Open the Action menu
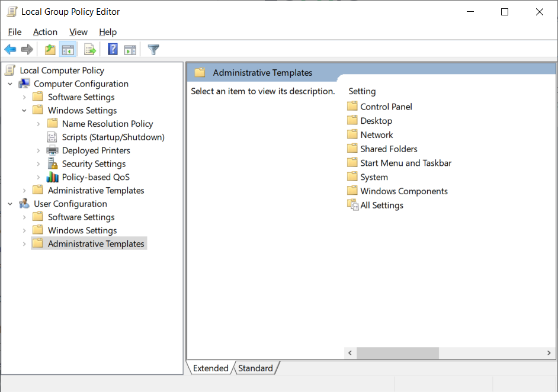The height and width of the screenshot is (392, 558). point(45,32)
